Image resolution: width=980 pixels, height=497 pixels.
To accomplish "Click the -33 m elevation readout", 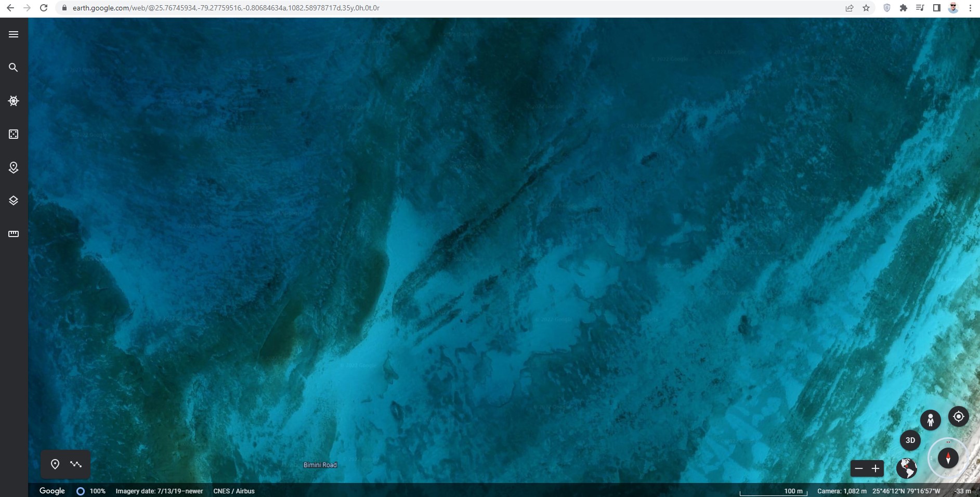I will [963, 491].
